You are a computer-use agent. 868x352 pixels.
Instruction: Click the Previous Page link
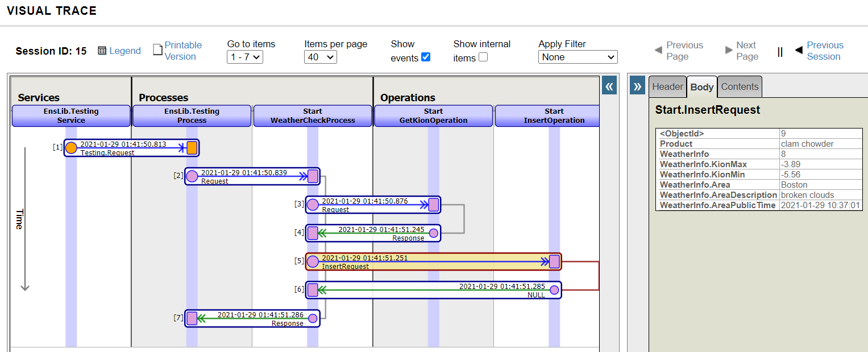point(684,51)
